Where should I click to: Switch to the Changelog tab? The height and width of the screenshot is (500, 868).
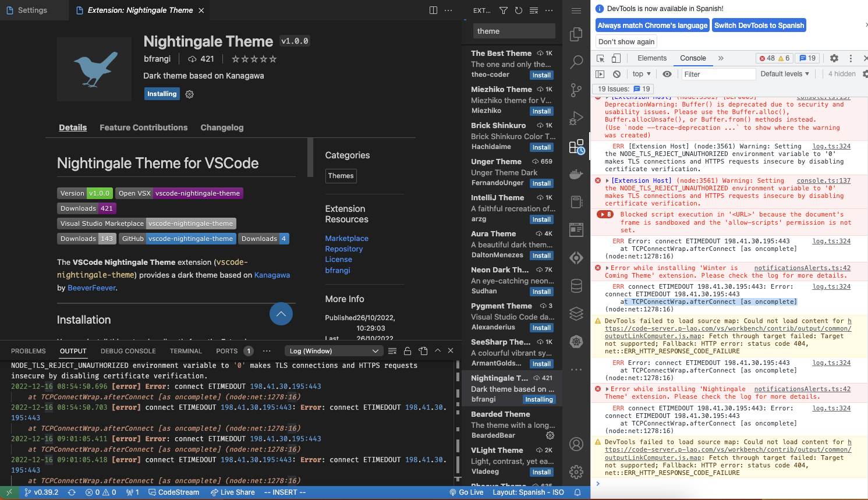[x=222, y=127]
